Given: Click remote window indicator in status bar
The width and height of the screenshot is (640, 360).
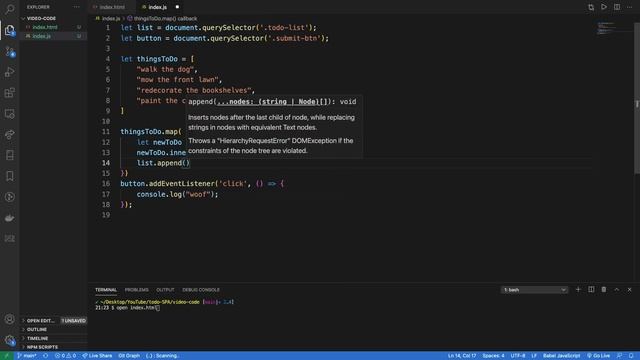Looking at the screenshot, I should click(7, 356).
